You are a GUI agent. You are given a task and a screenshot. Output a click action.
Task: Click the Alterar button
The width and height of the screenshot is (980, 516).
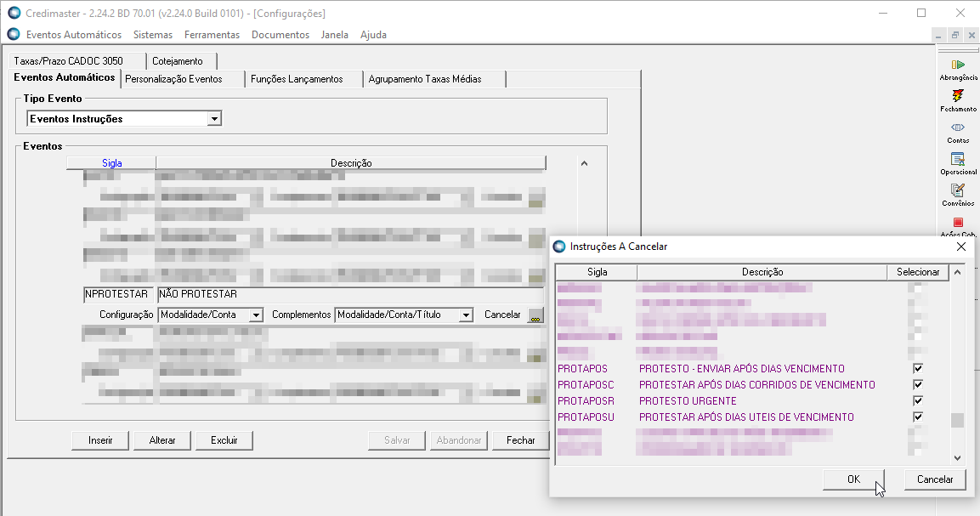tap(161, 440)
